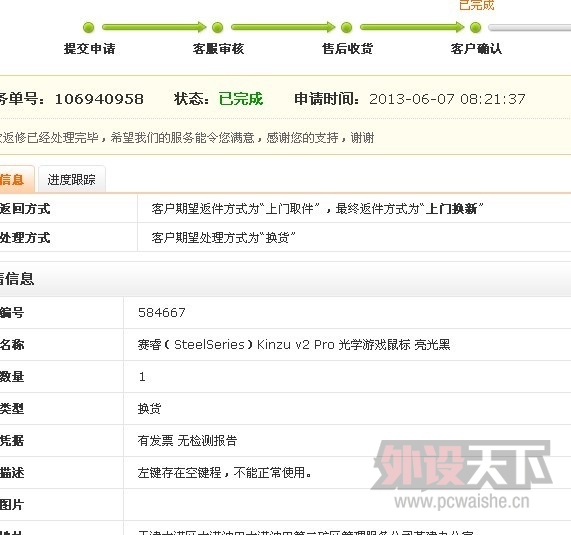Click the green dot above 客户确认
Viewport: 571px width, 535px height.
tap(475, 27)
